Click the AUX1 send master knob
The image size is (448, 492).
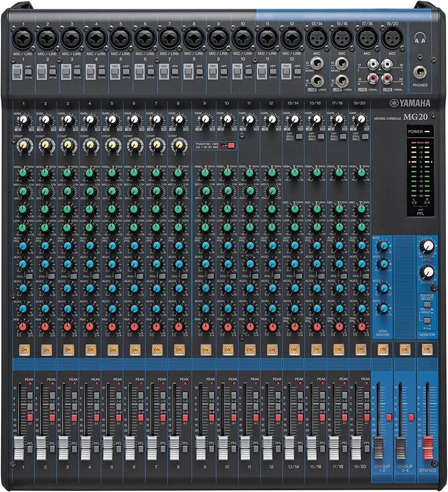pos(384,246)
